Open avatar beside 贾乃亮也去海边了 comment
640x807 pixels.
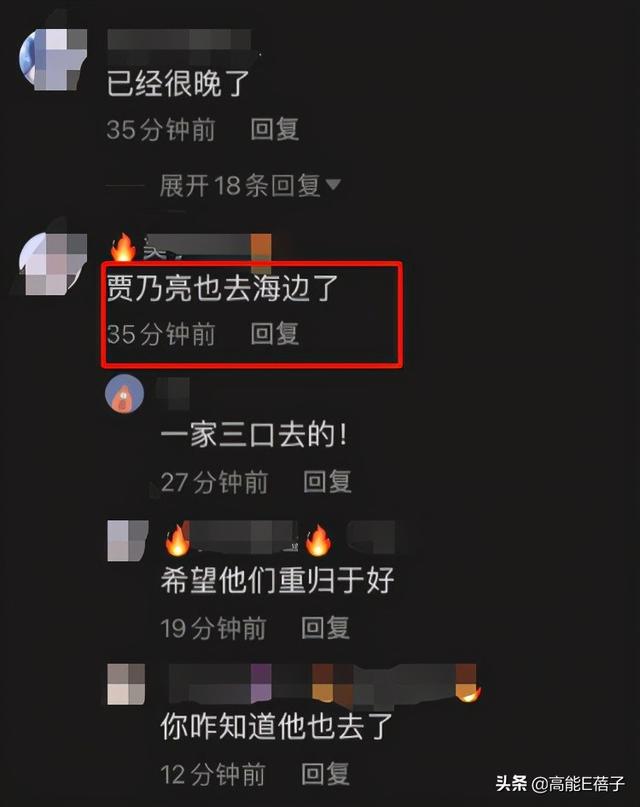tap(53, 264)
